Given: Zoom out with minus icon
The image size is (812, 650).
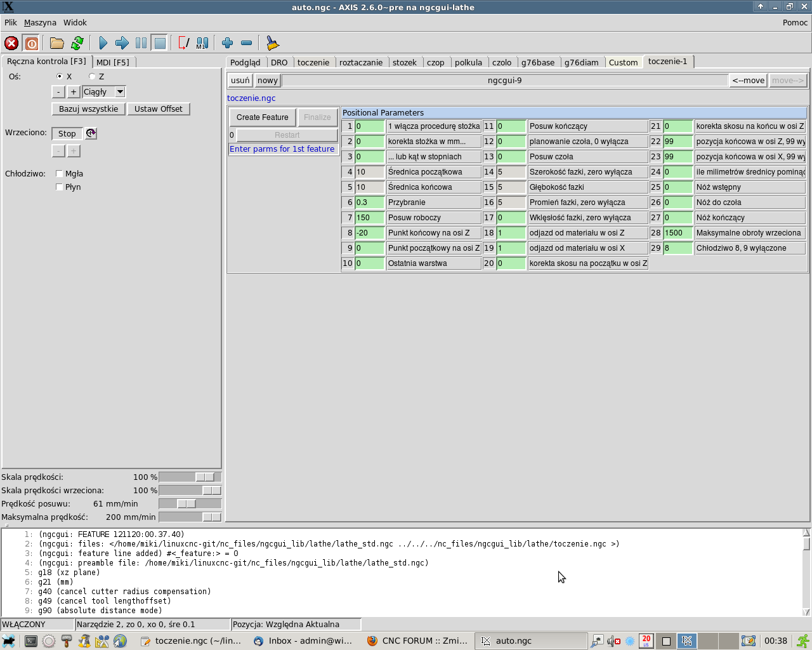Looking at the screenshot, I should (x=247, y=43).
